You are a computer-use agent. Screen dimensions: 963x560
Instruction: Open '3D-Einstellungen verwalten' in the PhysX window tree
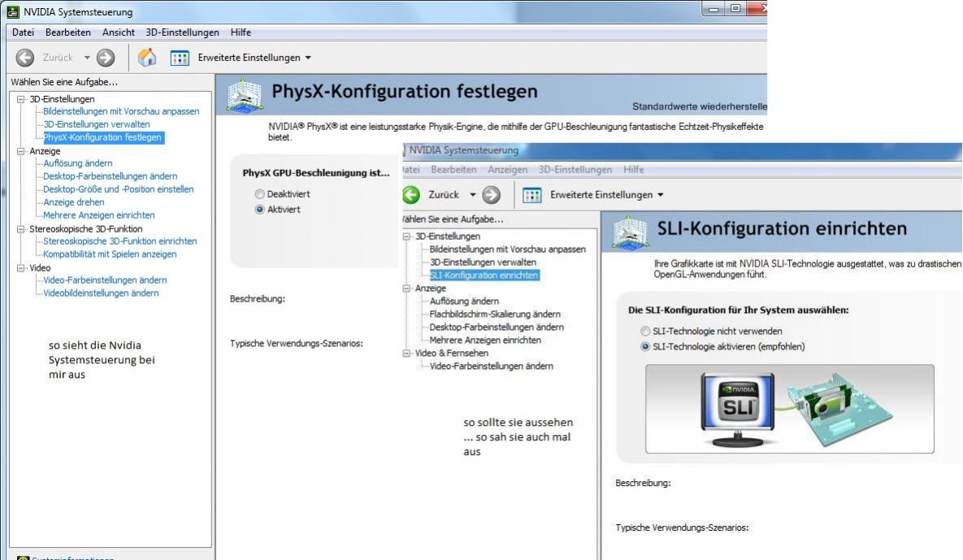click(97, 124)
